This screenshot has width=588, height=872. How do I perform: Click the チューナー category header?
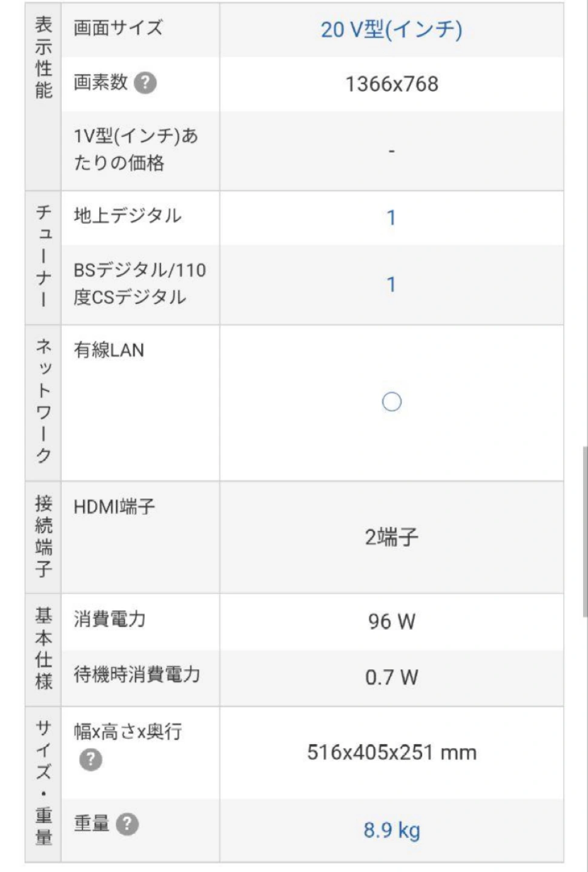(x=43, y=256)
